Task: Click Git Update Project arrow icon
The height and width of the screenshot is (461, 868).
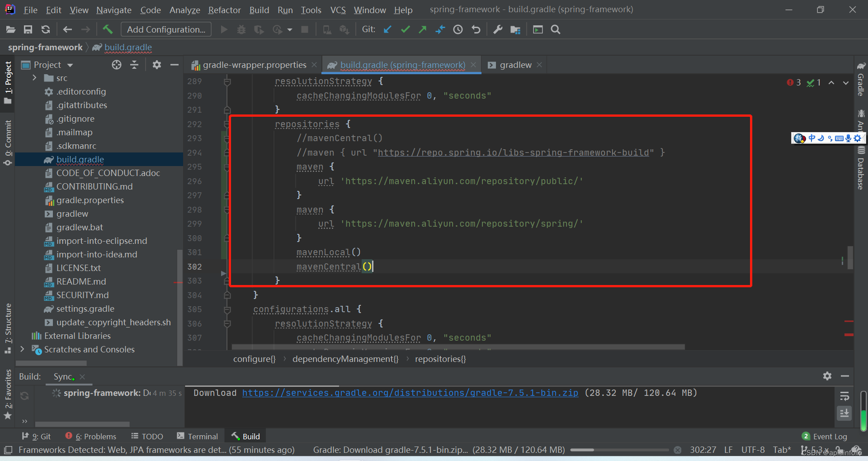Action: (x=387, y=29)
